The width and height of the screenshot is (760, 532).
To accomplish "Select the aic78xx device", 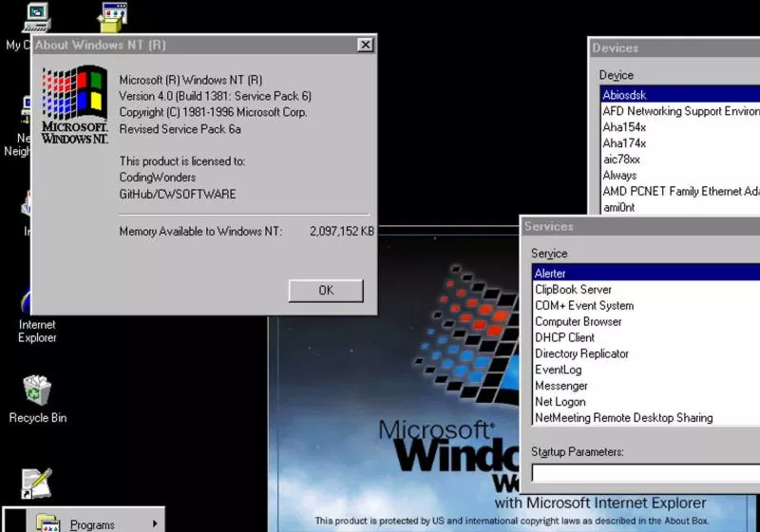I will [x=680, y=159].
